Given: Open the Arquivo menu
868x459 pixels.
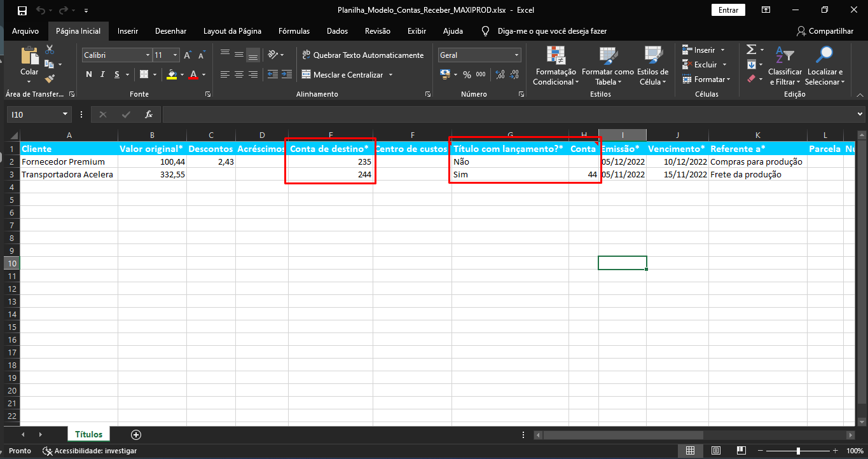Looking at the screenshot, I should (x=25, y=31).
